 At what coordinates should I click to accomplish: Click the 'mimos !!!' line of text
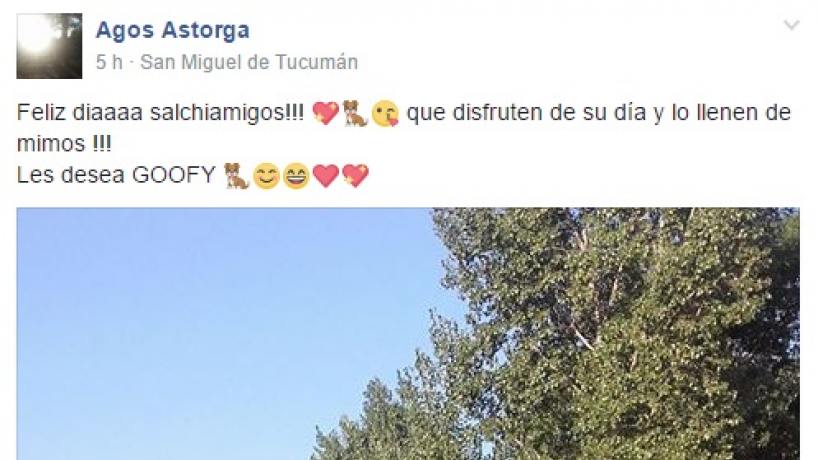click(64, 144)
